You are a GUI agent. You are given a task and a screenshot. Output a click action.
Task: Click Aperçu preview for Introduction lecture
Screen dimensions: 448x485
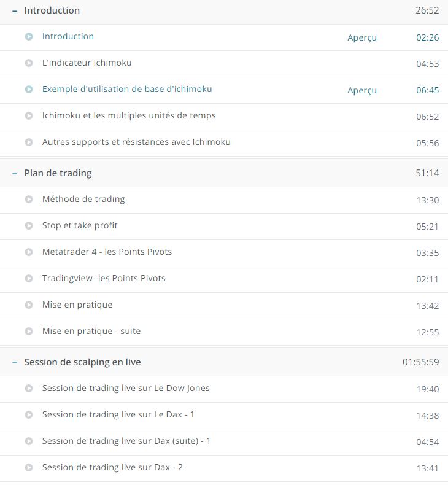pos(362,37)
